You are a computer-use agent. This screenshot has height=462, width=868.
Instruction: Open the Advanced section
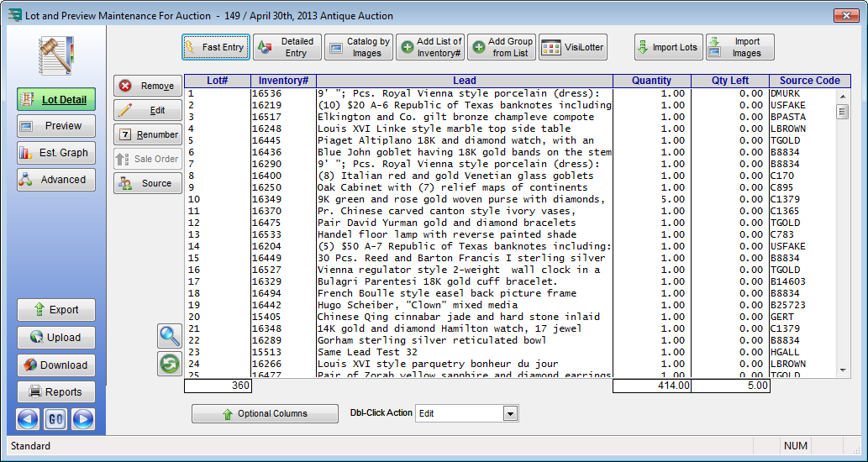(56, 180)
